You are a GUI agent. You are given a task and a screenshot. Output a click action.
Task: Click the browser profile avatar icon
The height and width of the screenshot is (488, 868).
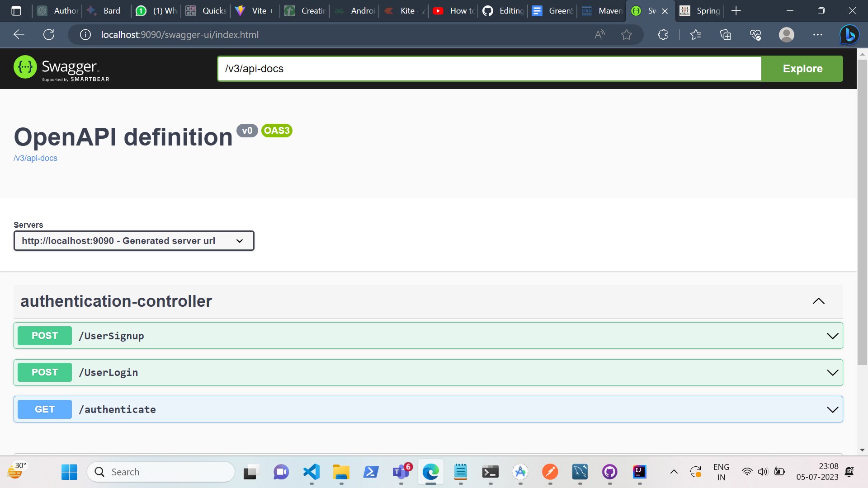(787, 34)
